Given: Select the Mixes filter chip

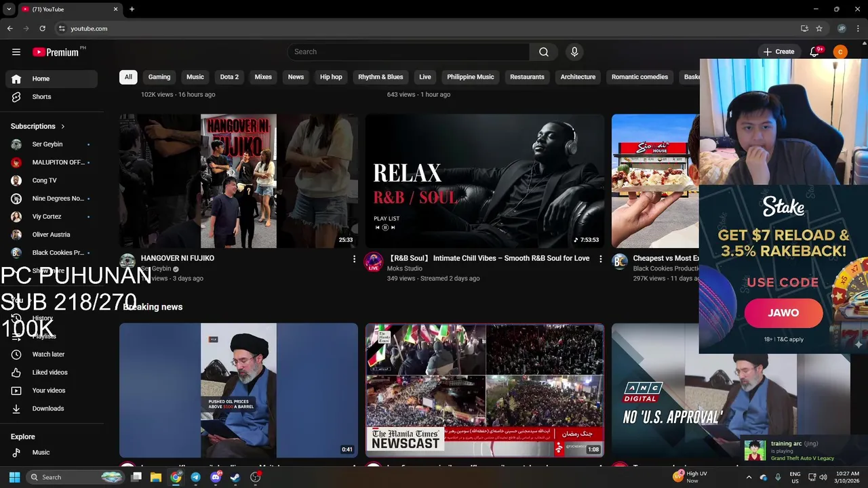Looking at the screenshot, I should (x=263, y=77).
